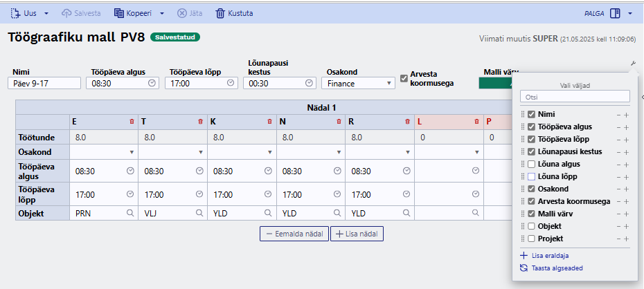Image resolution: width=644 pixels, height=289 pixels.
Task: Enable the Lõuna lõpp field checkbox
Action: click(x=531, y=177)
